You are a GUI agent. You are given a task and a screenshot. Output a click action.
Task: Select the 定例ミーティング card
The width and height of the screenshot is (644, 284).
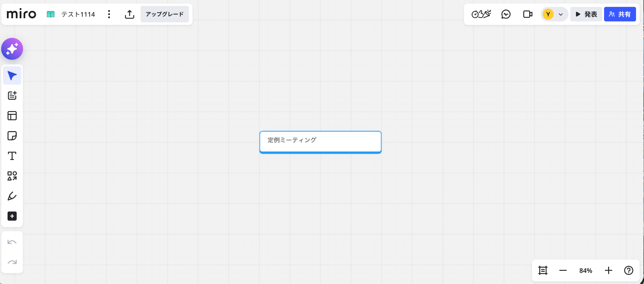click(x=320, y=142)
